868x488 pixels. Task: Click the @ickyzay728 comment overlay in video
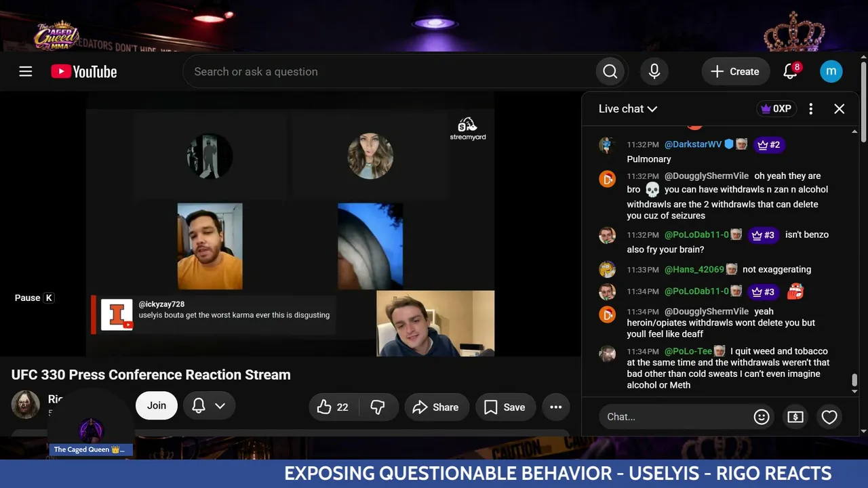(214, 315)
